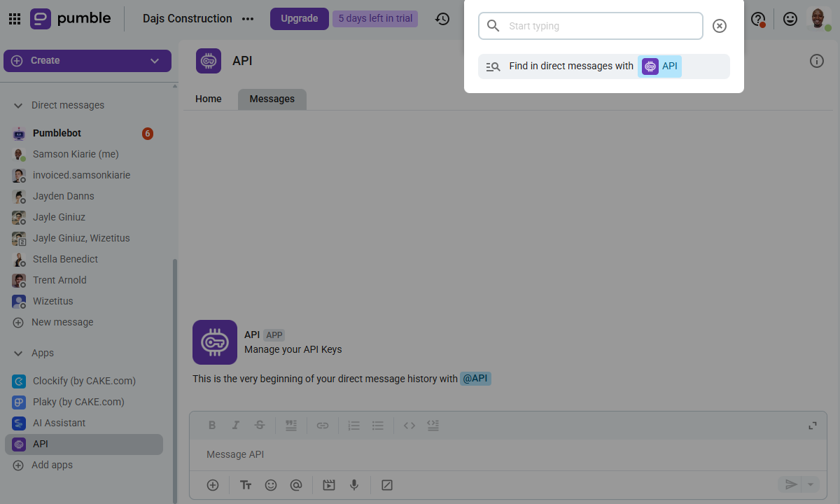Open the help question mark icon
Viewport: 840px width, 504px height.
point(758,19)
